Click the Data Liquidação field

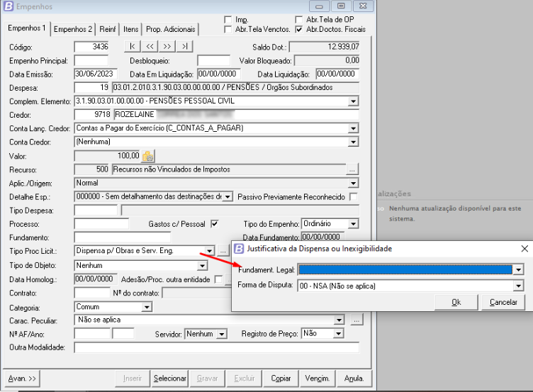tap(337, 74)
